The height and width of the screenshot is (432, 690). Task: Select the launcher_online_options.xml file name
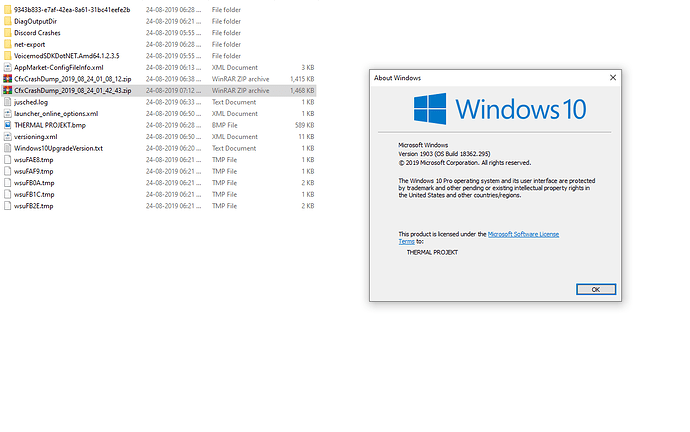(x=56, y=113)
